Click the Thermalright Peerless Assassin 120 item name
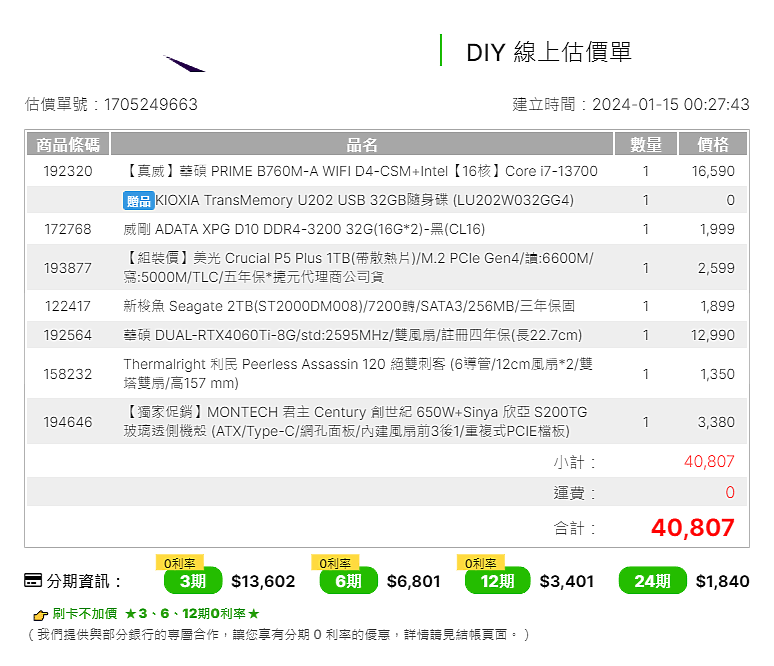Screen dimensions: 774x666 coord(358,374)
